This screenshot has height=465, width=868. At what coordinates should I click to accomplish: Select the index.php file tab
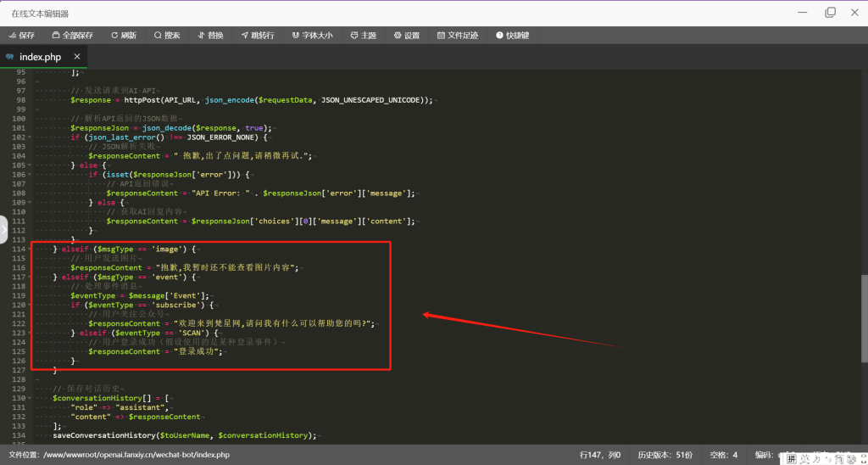tap(40, 57)
